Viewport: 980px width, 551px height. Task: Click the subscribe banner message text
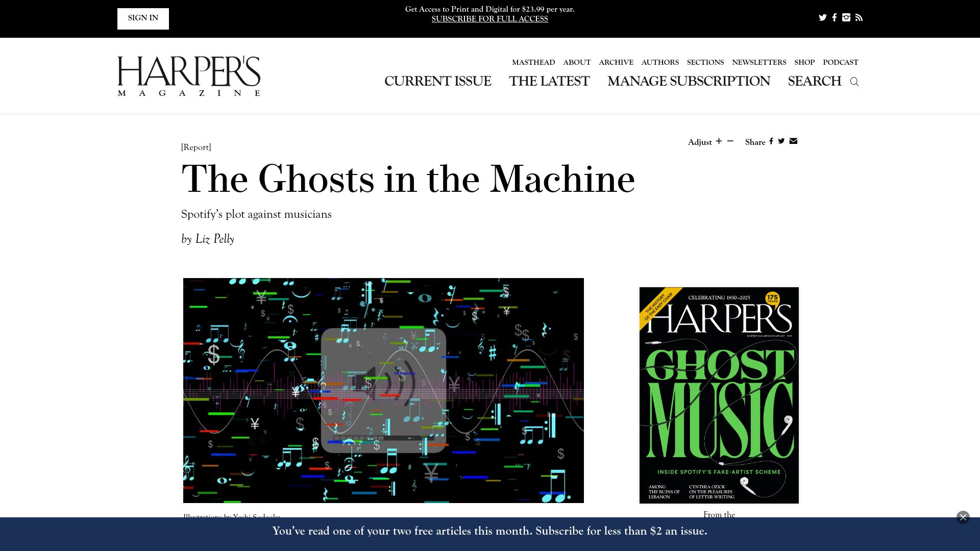click(489, 531)
